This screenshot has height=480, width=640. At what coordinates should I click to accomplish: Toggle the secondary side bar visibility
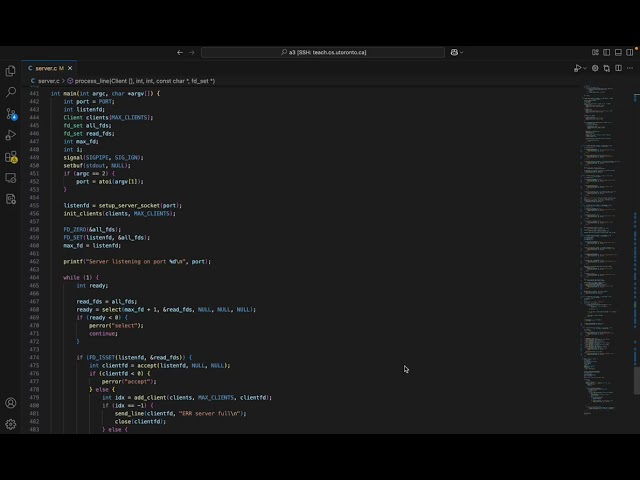tap(630, 52)
